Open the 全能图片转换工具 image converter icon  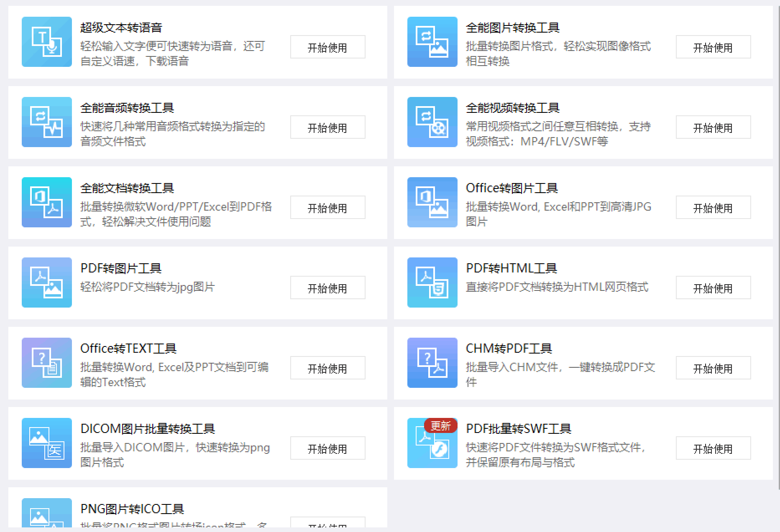point(432,42)
